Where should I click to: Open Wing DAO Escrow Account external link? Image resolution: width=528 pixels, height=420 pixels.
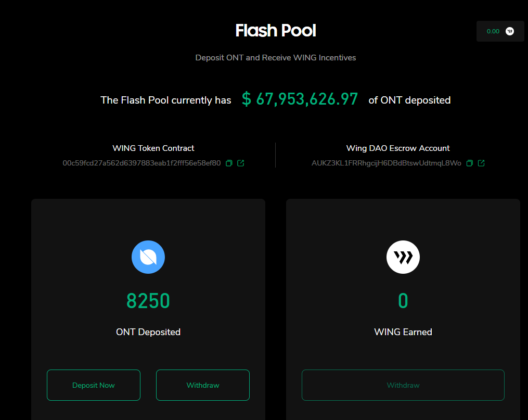pos(482,163)
